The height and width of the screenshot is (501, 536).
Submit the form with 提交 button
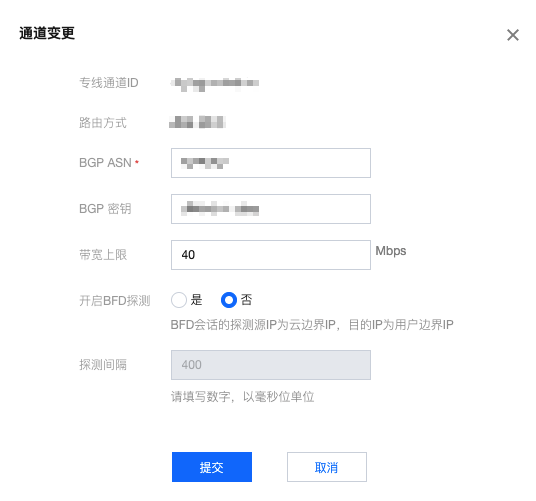212,467
